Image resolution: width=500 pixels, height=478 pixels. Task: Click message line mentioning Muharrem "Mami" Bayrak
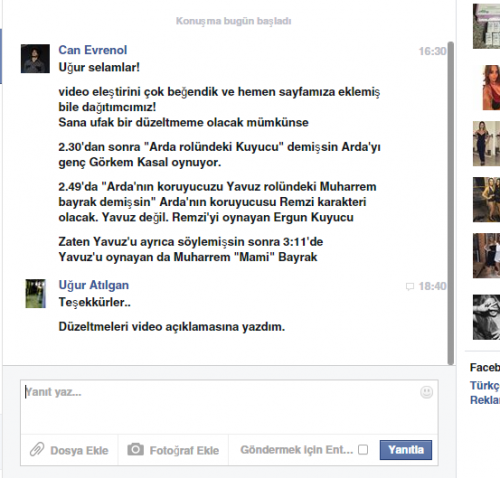188,257
